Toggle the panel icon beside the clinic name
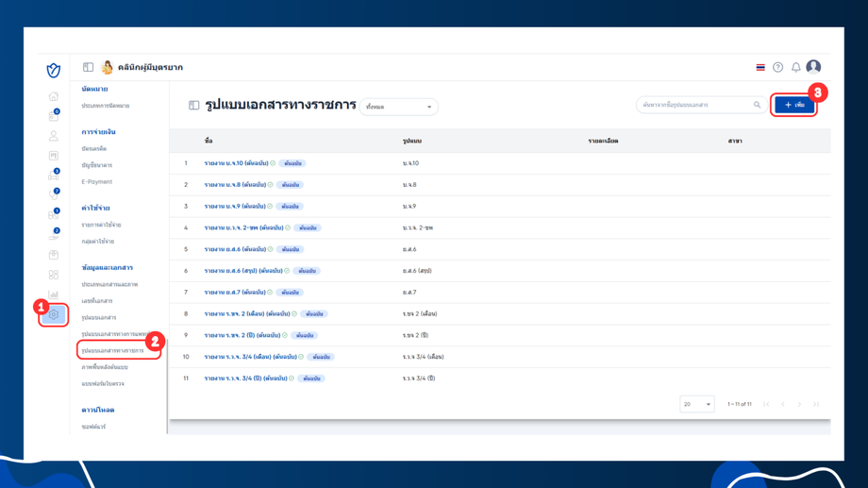This screenshot has height=488, width=868. click(x=88, y=67)
